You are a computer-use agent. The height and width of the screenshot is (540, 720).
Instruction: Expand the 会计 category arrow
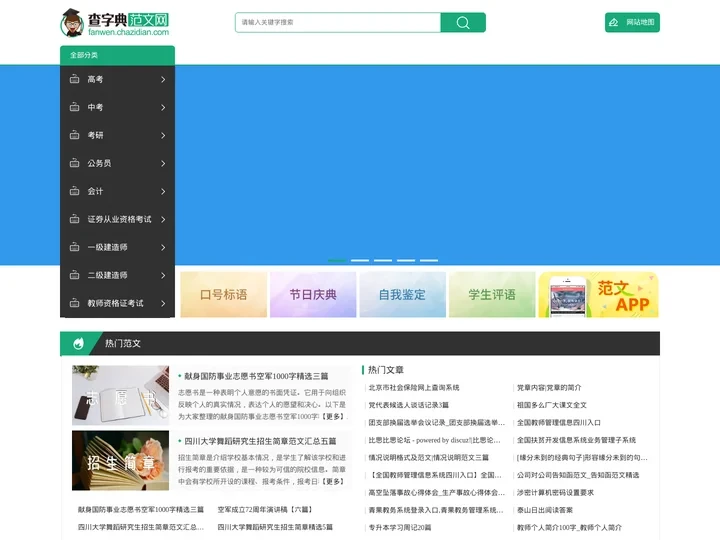click(163, 191)
